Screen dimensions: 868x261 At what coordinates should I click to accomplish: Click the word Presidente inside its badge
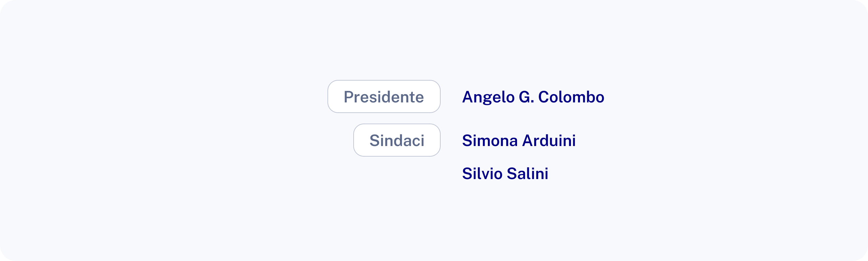coord(384,97)
